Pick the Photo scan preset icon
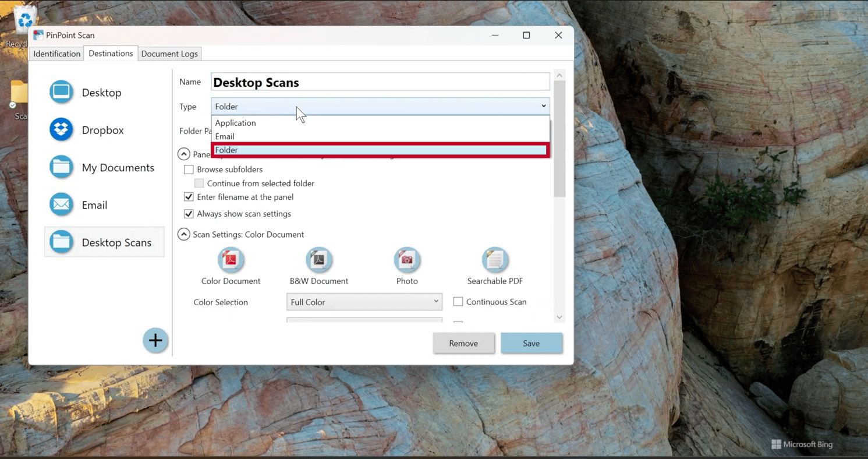 tap(406, 260)
